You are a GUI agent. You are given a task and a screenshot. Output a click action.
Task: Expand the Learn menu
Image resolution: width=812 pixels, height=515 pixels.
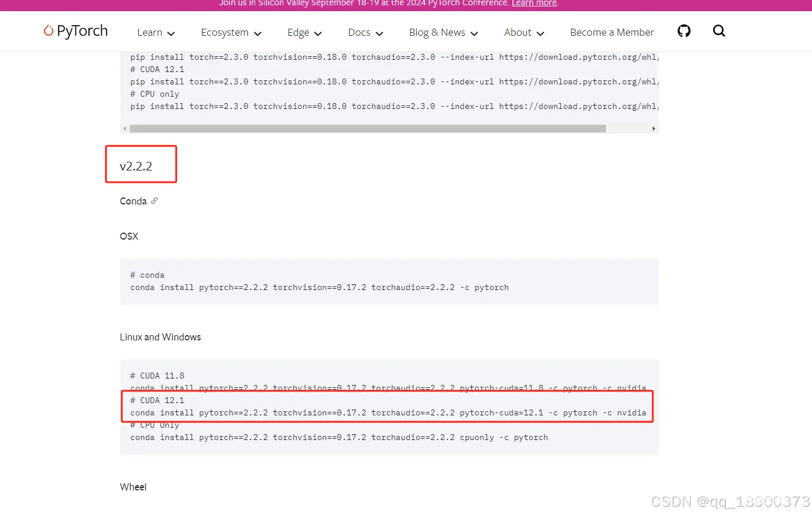click(x=156, y=33)
